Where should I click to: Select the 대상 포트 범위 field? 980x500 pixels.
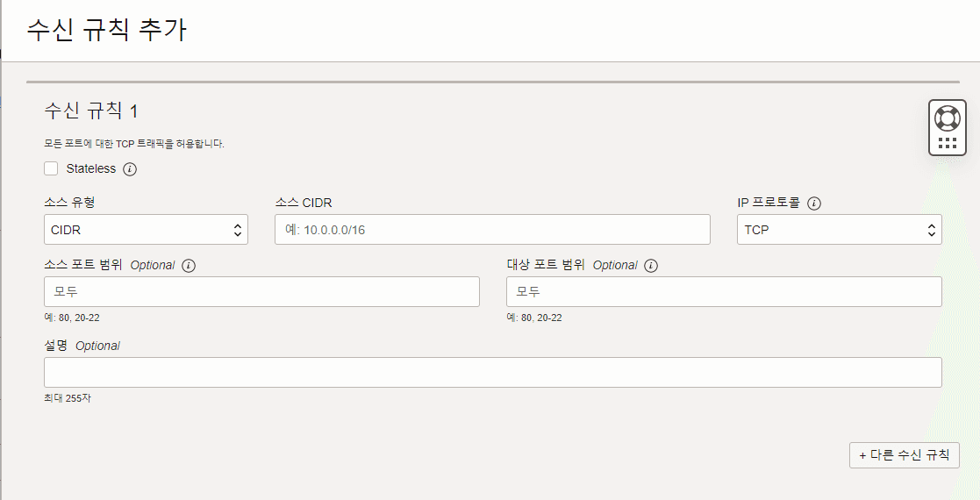coord(724,292)
